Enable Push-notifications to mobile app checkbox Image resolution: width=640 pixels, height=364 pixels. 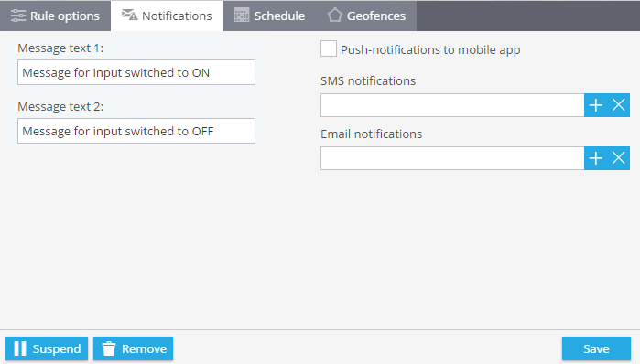[329, 48]
